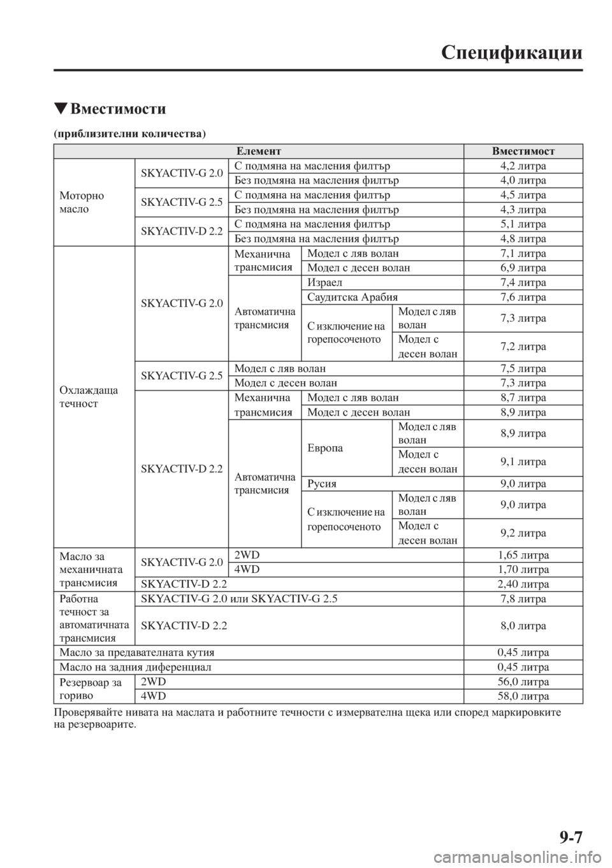Click the 'Вместимости' section heading
The height and width of the screenshot is (868, 612).
(118, 109)
